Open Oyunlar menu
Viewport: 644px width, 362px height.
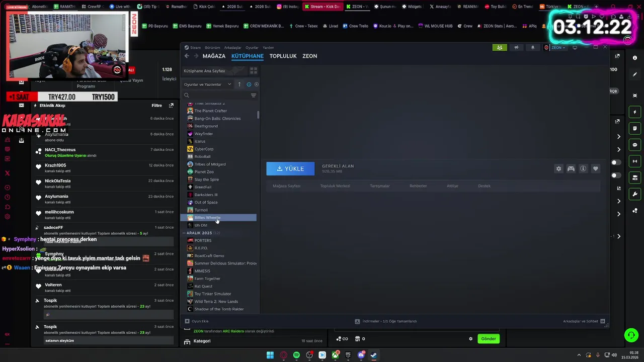[252, 47]
